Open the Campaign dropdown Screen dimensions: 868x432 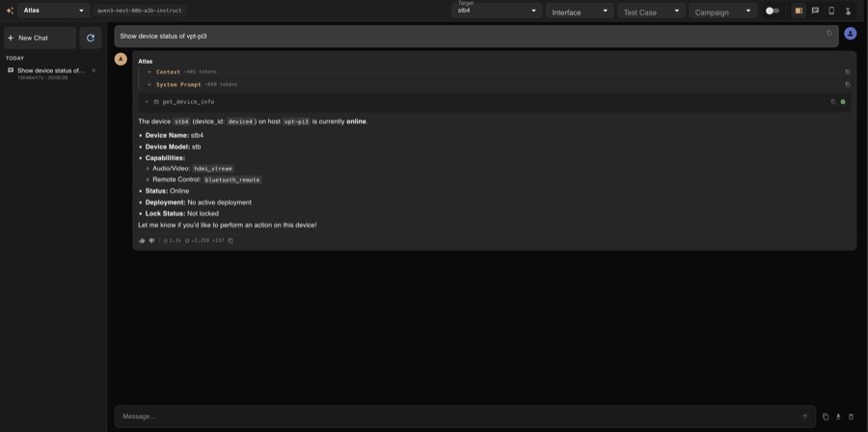(x=722, y=11)
